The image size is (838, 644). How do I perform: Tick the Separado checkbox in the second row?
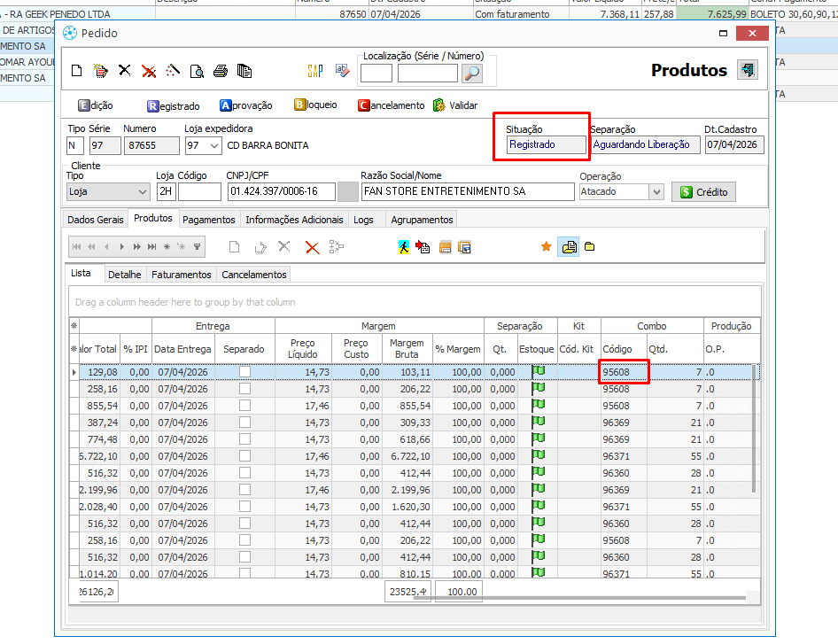pyautogui.click(x=244, y=389)
